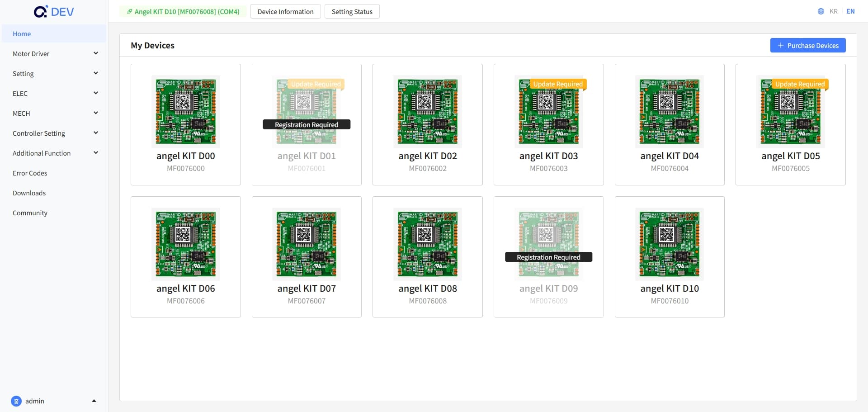The width and height of the screenshot is (868, 412).
Task: Click the admin user avatar icon
Action: click(16, 401)
